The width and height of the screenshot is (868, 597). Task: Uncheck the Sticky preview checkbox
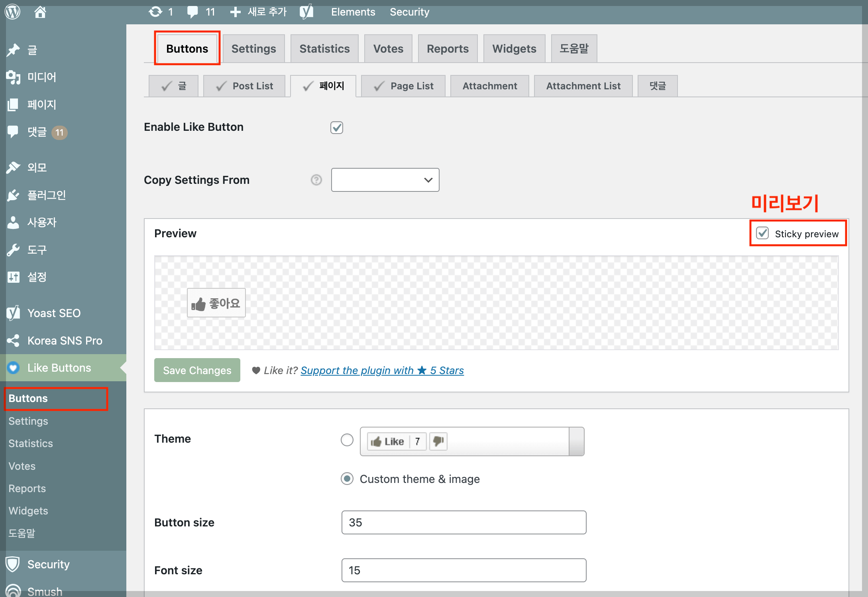click(x=762, y=233)
